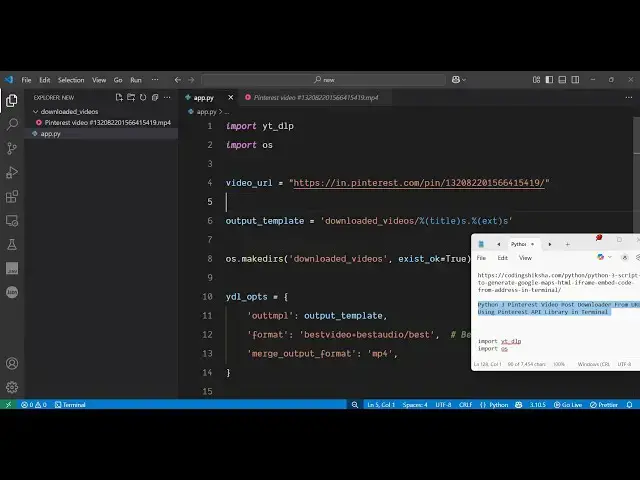Open the Testing flask view
The image size is (640, 480).
pyautogui.click(x=12, y=244)
